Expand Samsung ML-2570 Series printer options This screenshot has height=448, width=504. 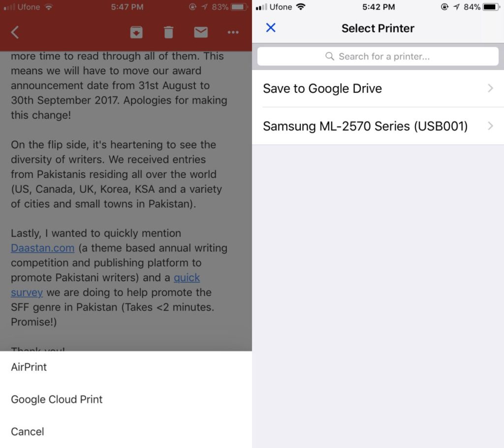(x=490, y=126)
